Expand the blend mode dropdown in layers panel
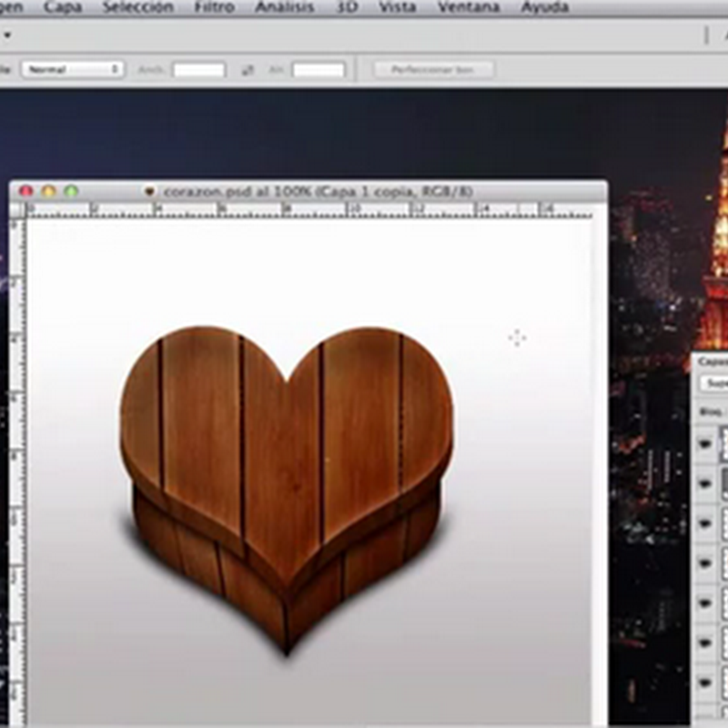Image resolution: width=728 pixels, height=728 pixels. tap(715, 383)
